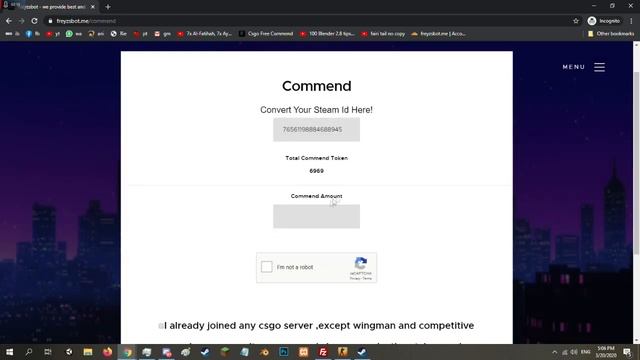Open the '7x Al-Fatihah' bookmark

pyautogui.click(x=204, y=34)
